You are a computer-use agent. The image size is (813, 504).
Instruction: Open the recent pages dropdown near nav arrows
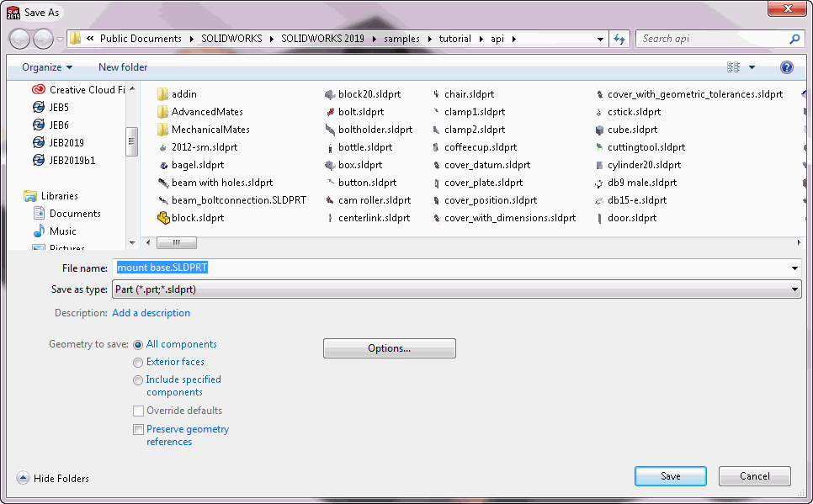pos(60,39)
